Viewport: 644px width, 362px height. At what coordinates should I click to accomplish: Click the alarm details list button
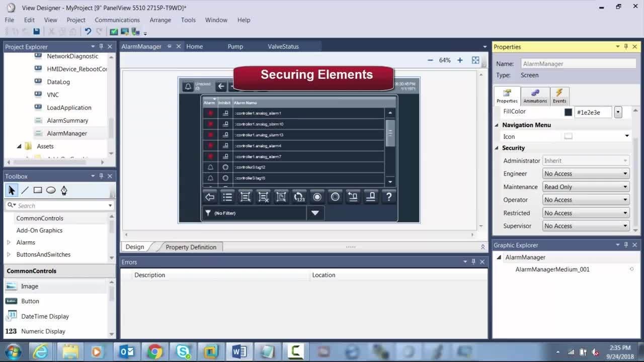coord(227,197)
